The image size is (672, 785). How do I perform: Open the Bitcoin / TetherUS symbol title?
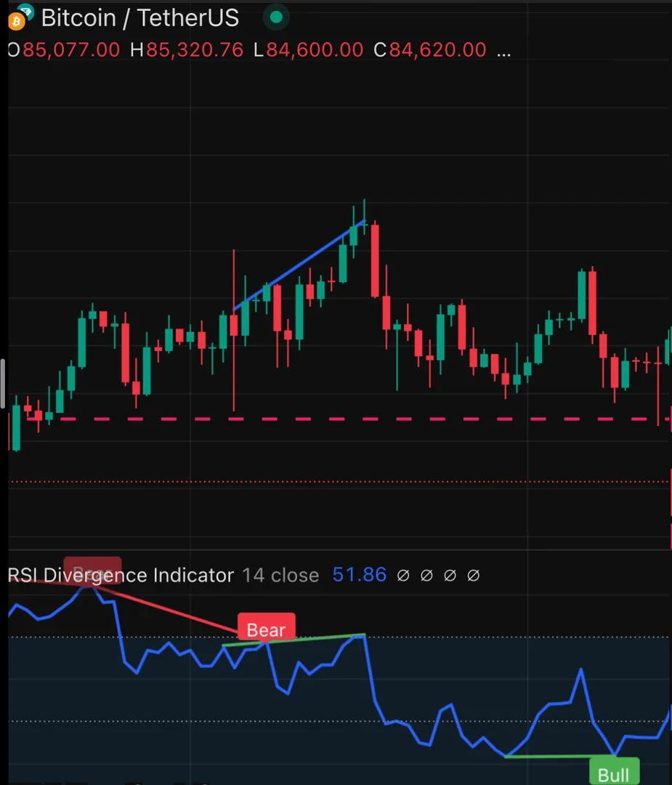pyautogui.click(x=139, y=18)
